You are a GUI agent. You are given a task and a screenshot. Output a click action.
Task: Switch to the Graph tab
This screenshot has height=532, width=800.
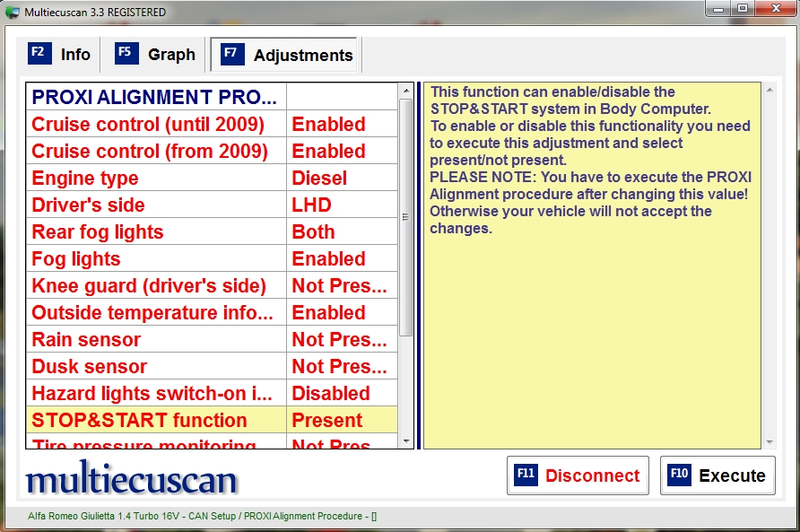[154, 54]
